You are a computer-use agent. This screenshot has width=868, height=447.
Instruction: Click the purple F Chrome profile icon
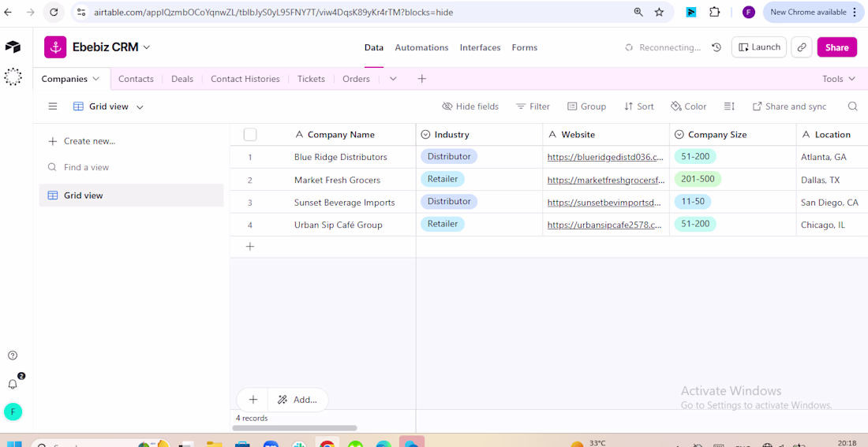coord(748,12)
